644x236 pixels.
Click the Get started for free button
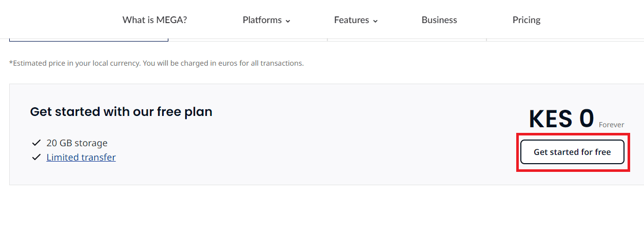(572, 152)
